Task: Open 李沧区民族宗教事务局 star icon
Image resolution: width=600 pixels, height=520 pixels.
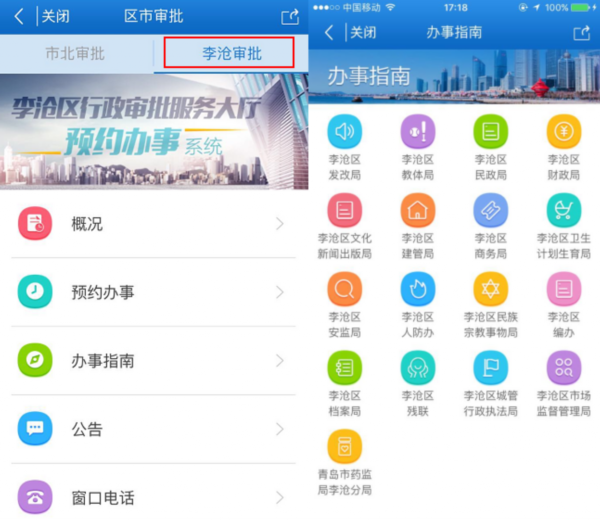Action: coord(490,289)
